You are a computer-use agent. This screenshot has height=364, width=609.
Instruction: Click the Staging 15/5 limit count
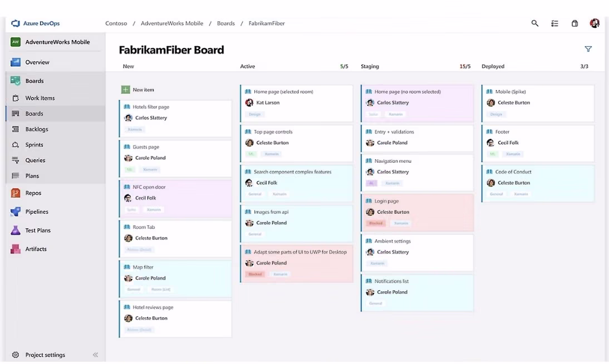pos(465,66)
